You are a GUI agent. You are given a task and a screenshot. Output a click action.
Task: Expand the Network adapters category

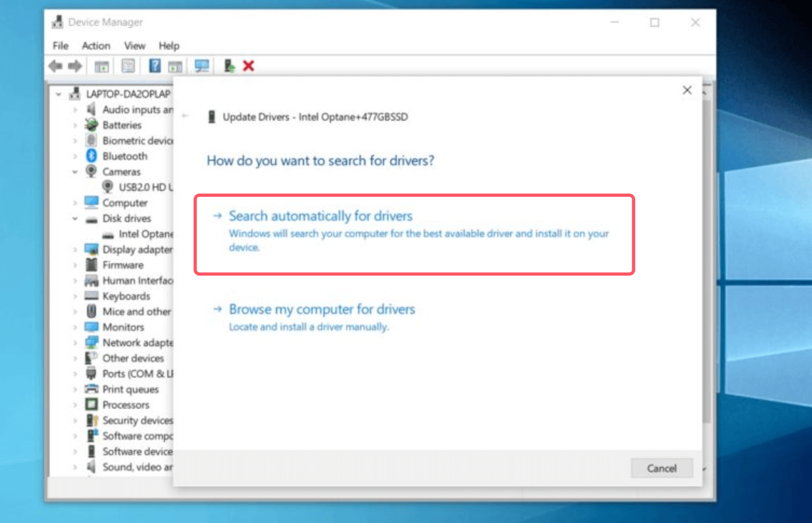pyautogui.click(x=77, y=342)
